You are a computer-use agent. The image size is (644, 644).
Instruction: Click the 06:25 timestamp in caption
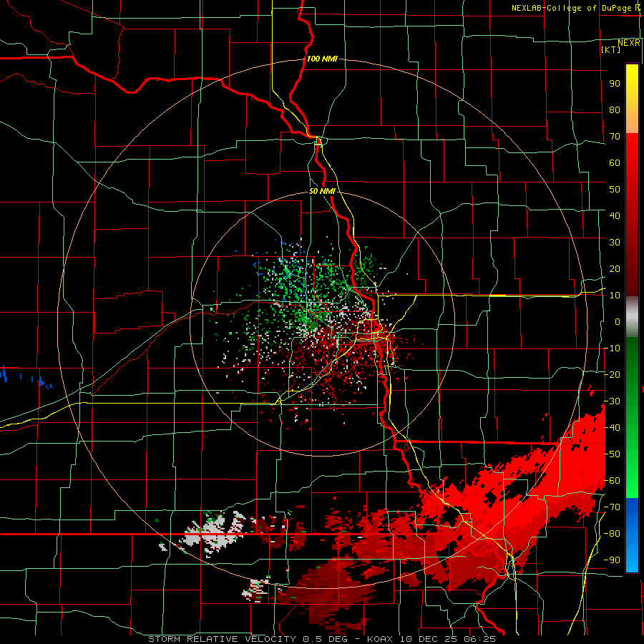click(481, 639)
